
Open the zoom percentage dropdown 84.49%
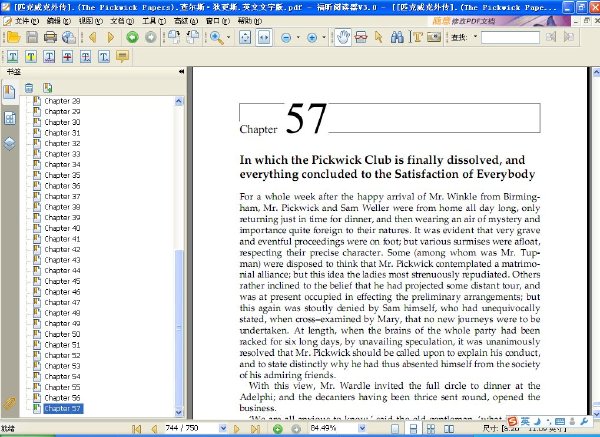(x=362, y=428)
